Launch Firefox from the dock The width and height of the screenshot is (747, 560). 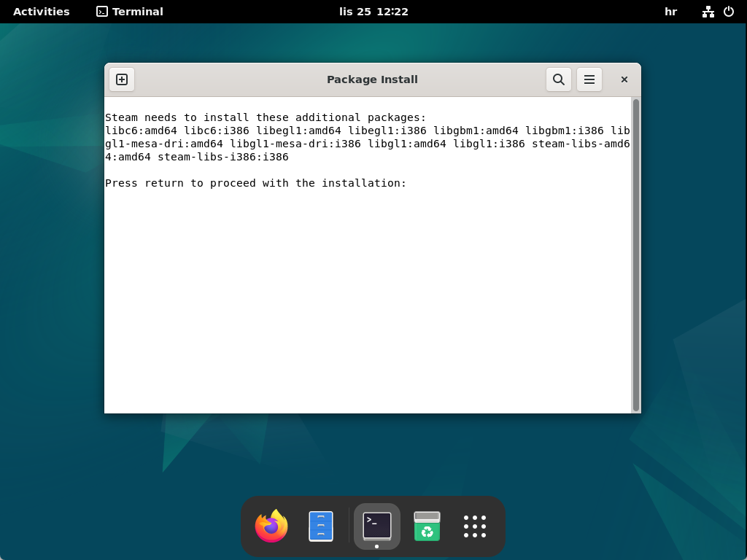[271, 526]
